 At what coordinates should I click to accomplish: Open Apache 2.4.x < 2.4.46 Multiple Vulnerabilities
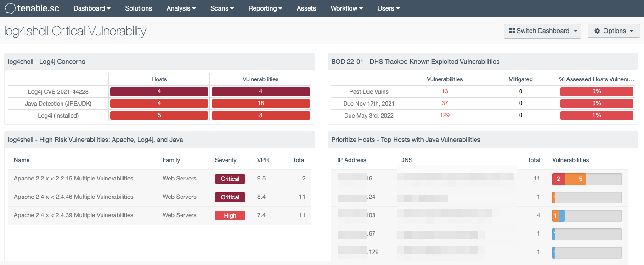(73, 197)
